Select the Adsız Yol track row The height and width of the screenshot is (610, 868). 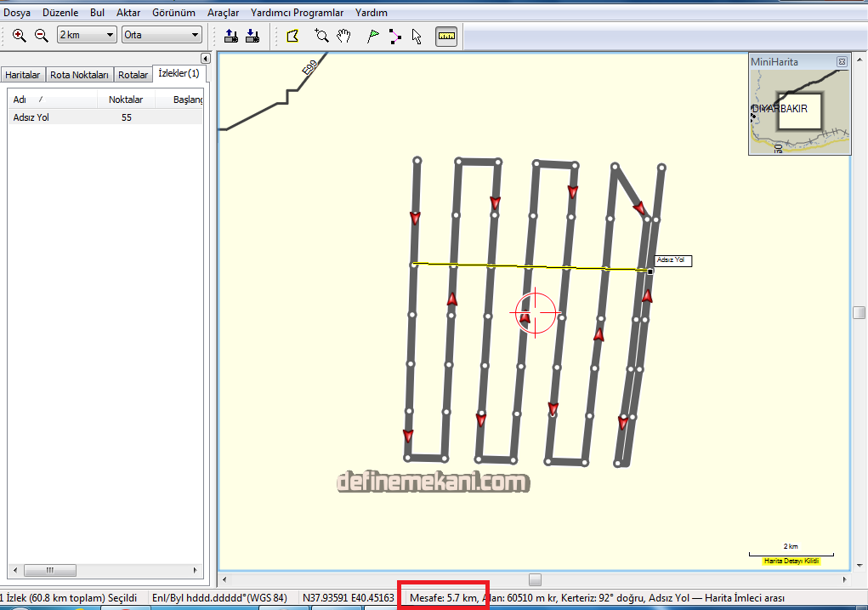(x=31, y=117)
